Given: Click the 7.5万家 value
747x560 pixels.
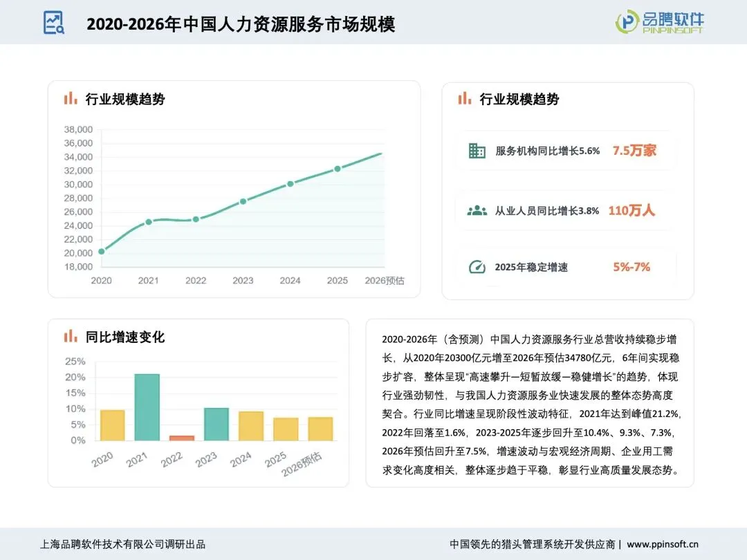Looking at the screenshot, I should 634,151.
